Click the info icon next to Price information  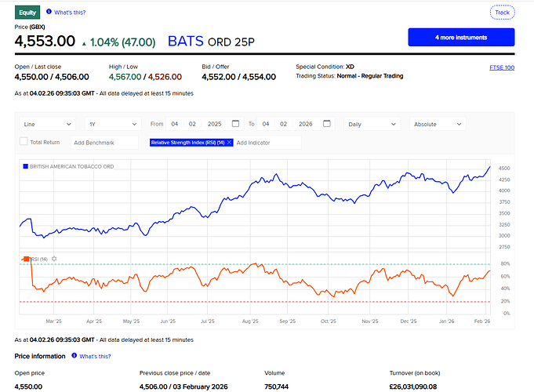tap(74, 356)
